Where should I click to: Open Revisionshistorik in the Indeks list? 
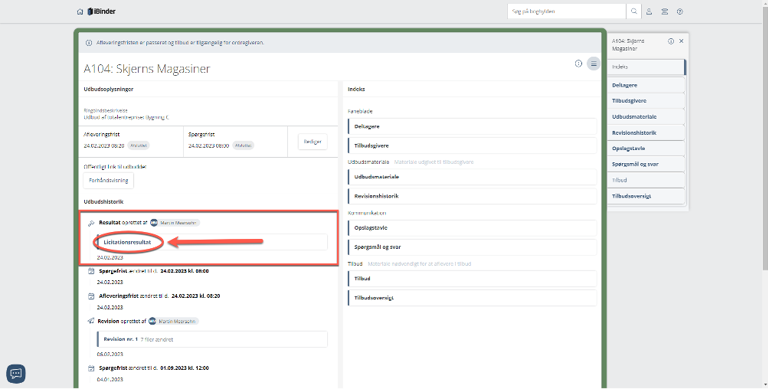(x=472, y=196)
